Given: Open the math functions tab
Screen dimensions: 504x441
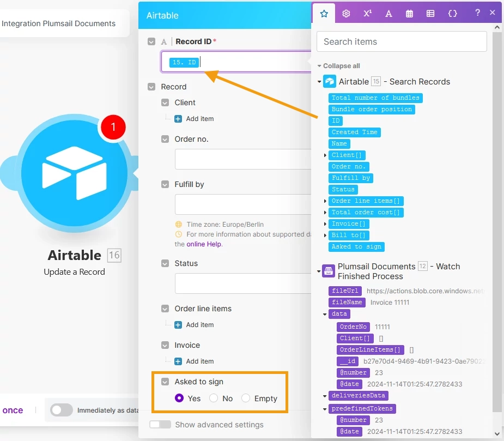Looking at the screenshot, I should [x=367, y=14].
